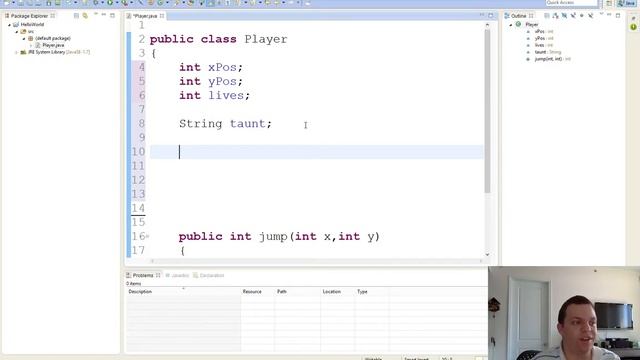Click the vertical editor scrollbar thumb

[487, 111]
